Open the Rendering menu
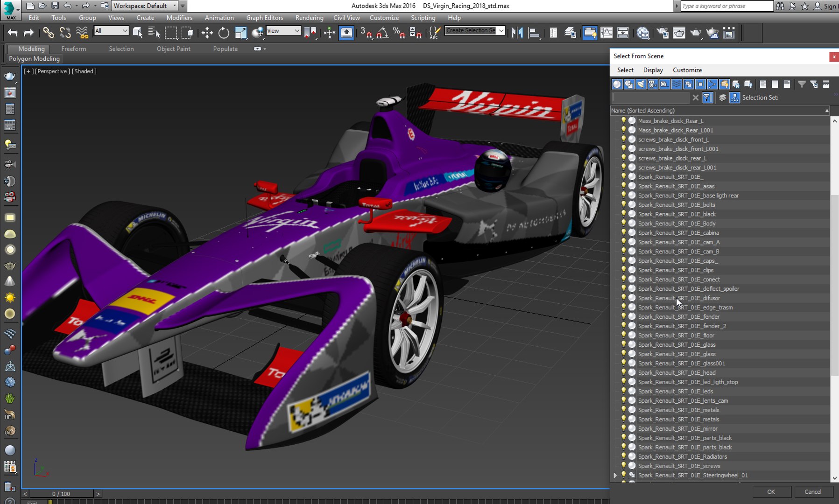The width and height of the screenshot is (839, 504). click(x=309, y=18)
